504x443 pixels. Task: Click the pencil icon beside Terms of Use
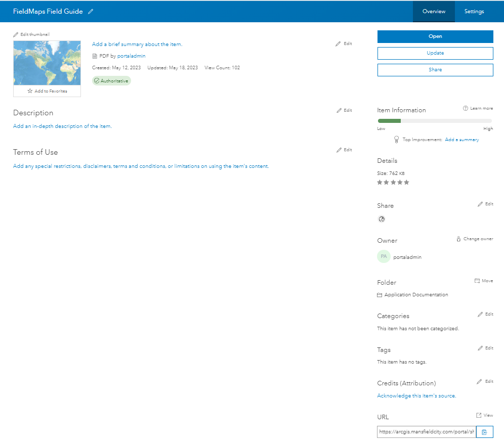click(339, 149)
